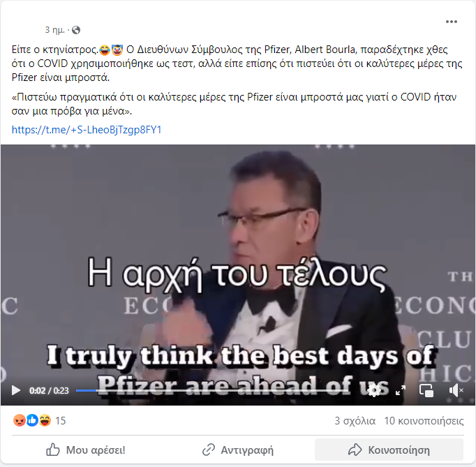This screenshot has width=476, height=467.
Task: Expand the video to fullscreen
Action: [401, 390]
